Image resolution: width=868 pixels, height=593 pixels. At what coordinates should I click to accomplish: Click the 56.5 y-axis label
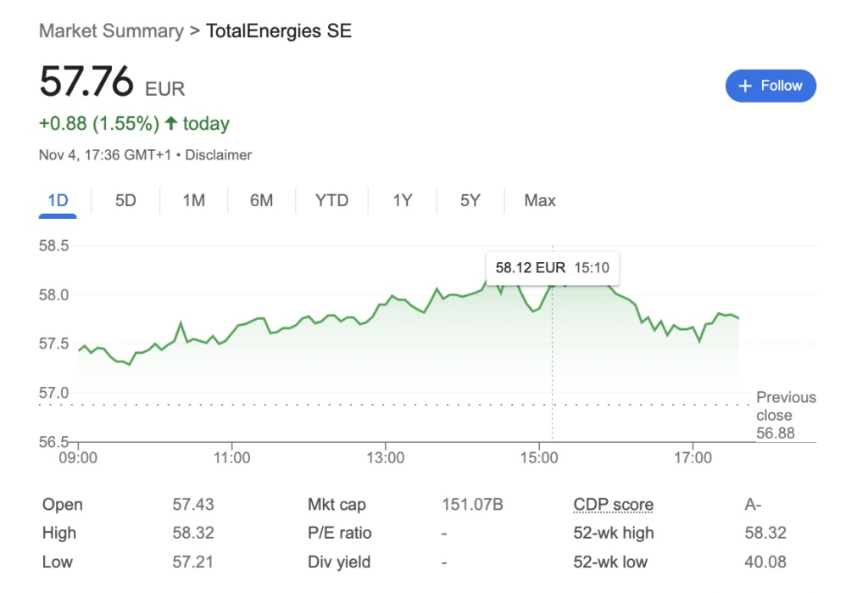[x=53, y=442]
